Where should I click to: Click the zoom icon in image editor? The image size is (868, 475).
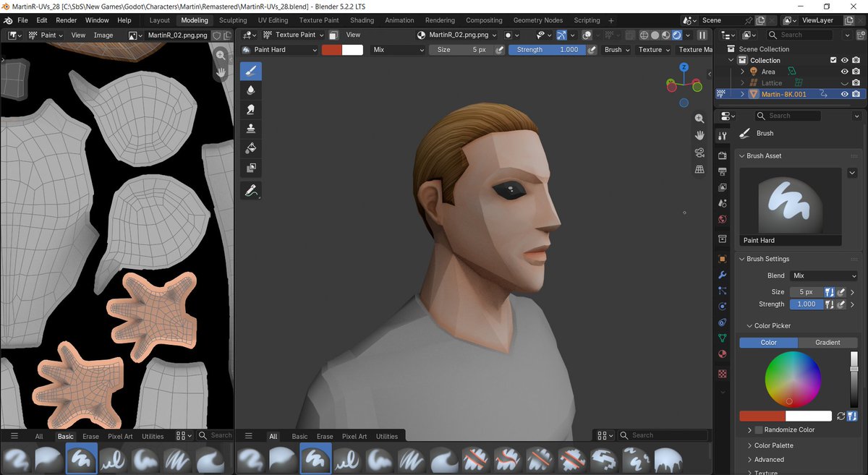tap(221, 56)
